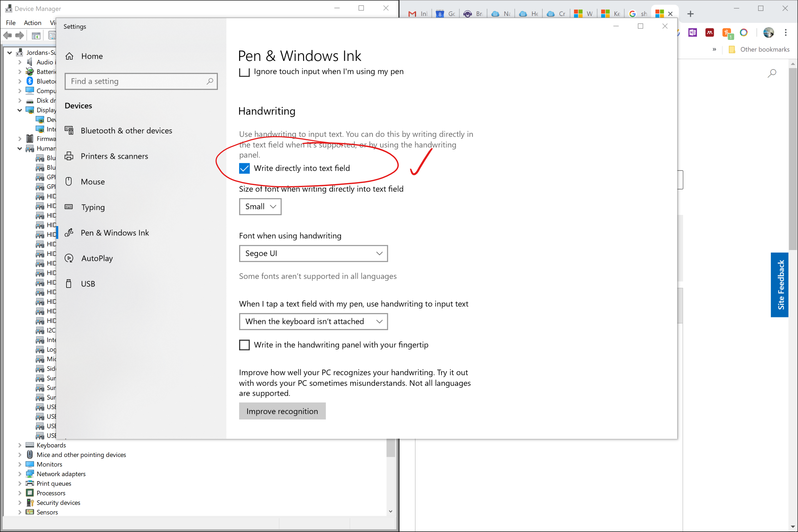This screenshot has width=798, height=532.
Task: Open Printers & scanners page
Action: click(114, 156)
